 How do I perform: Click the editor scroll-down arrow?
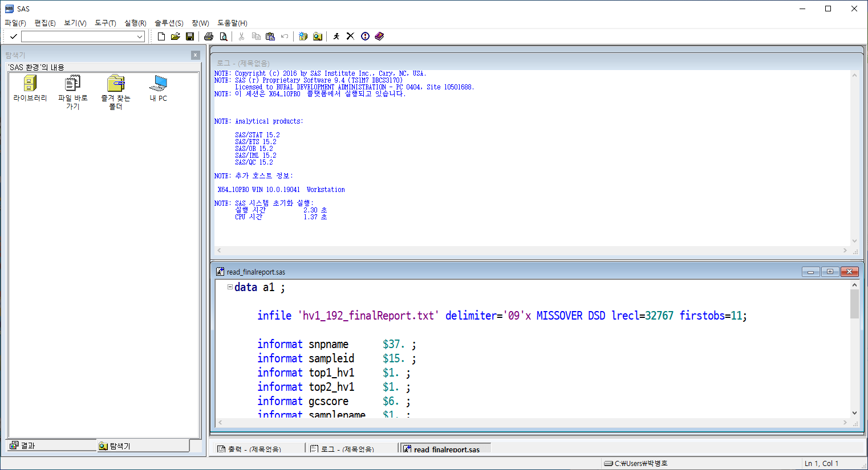[854, 413]
